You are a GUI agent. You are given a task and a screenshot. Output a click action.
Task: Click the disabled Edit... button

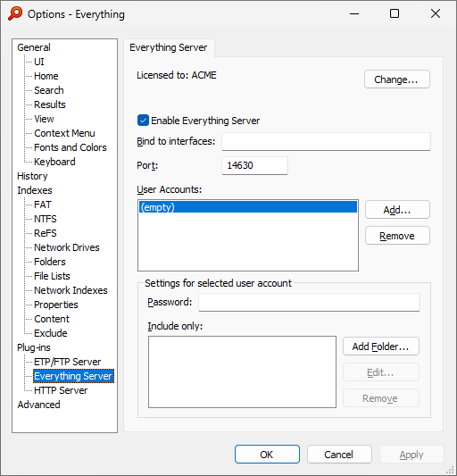point(381,372)
